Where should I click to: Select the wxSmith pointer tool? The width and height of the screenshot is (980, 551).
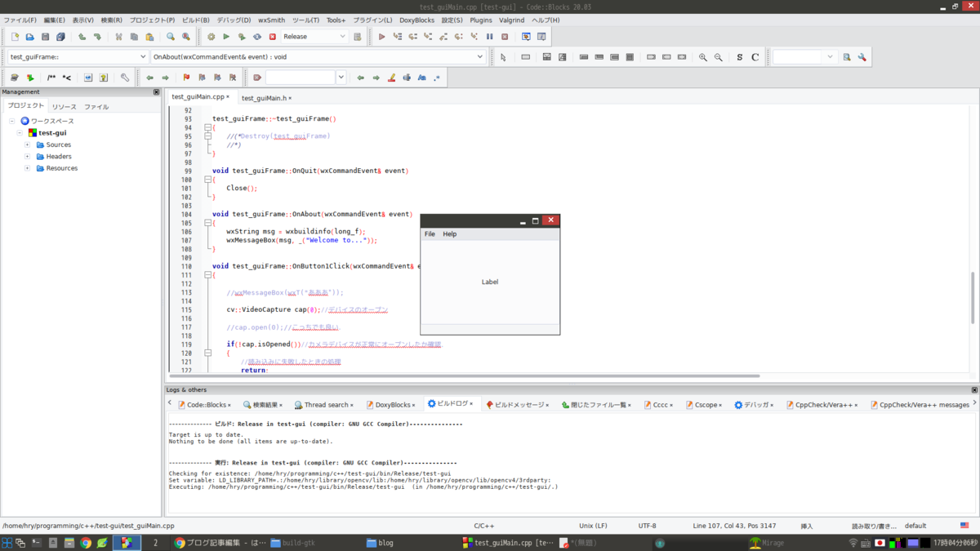[504, 56]
